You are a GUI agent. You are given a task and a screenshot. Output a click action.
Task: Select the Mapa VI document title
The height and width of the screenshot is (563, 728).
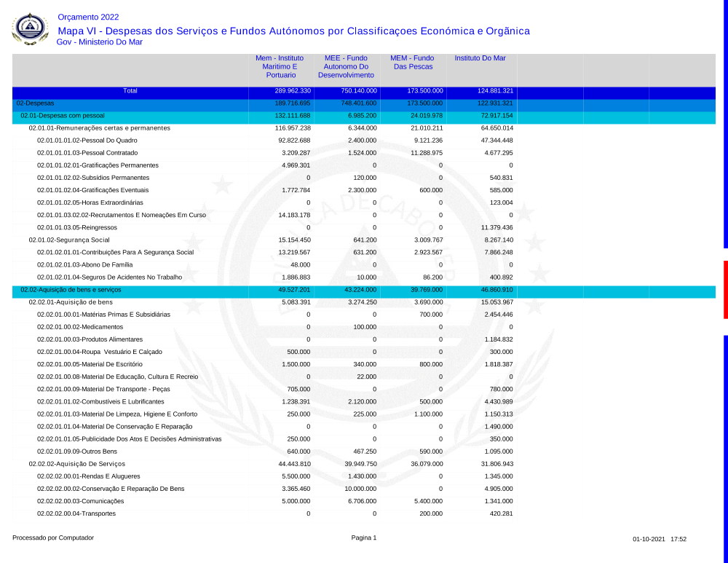coord(293,31)
